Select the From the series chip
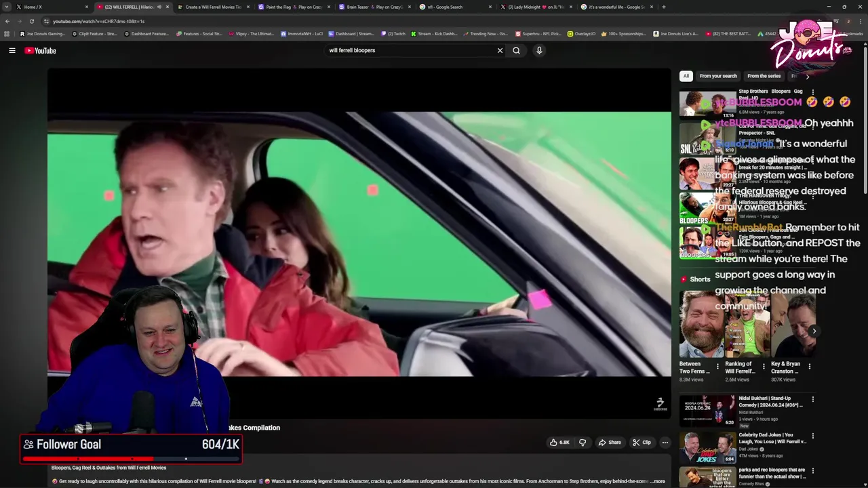 coord(764,76)
